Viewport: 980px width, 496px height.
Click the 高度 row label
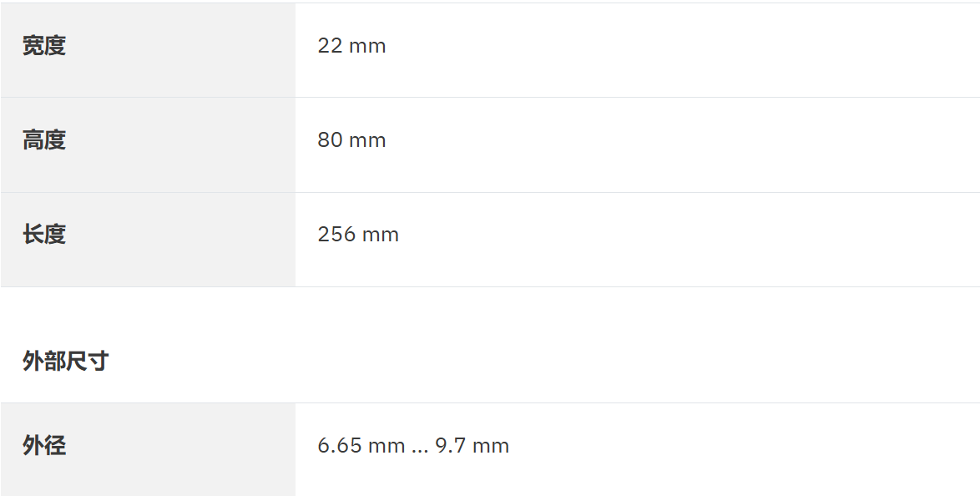(x=43, y=140)
